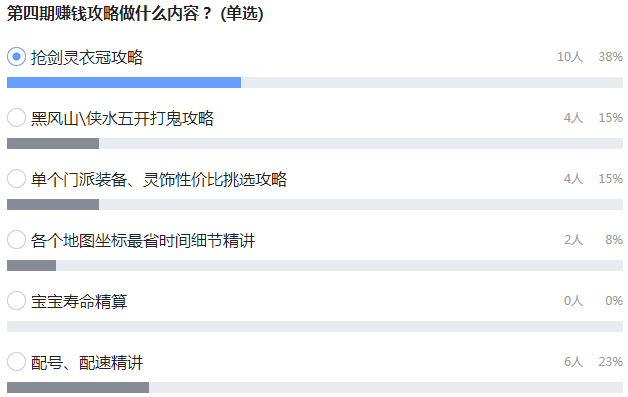Click the 10人 vote count
Screen dimensions: 628x397
coord(570,57)
